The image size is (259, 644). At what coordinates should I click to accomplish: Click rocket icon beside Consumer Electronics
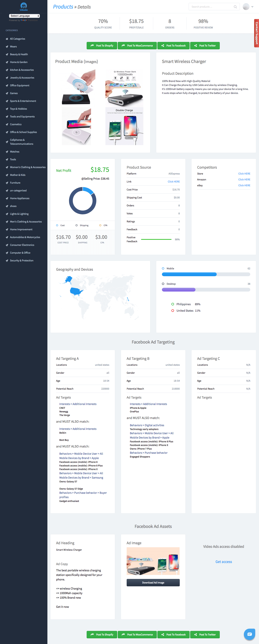click(7, 245)
